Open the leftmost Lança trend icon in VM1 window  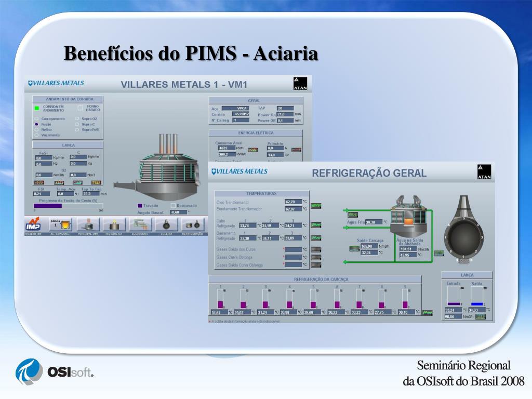(x=39, y=182)
